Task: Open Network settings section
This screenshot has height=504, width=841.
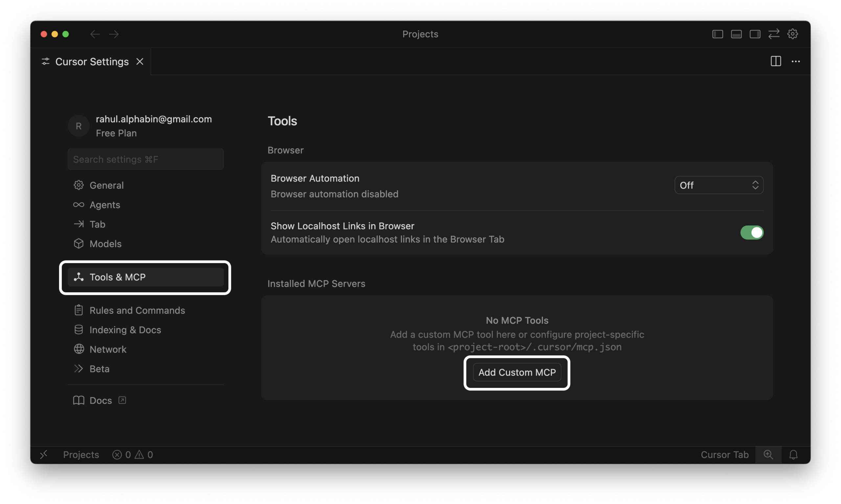Action: tap(108, 349)
